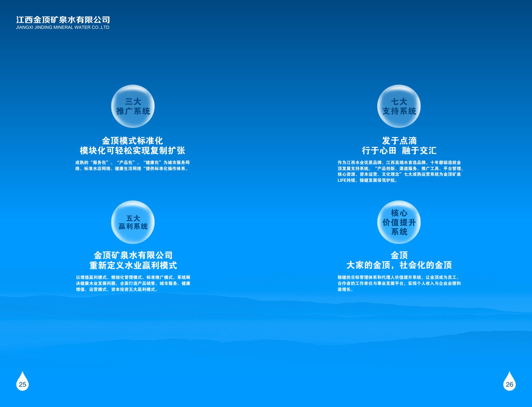This screenshot has width=532, height=407.
Task: Select the heading 模块化可轻松实现复制扩张
Action: (132, 150)
